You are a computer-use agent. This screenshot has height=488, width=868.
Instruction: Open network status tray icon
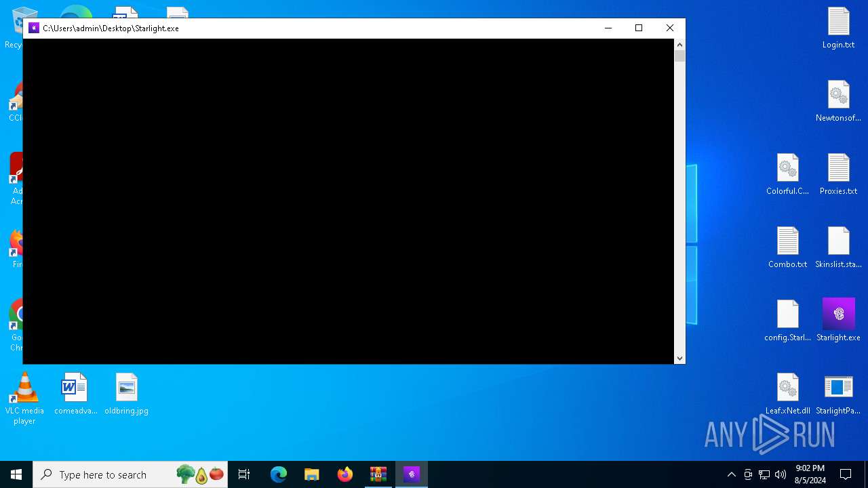coord(764,474)
